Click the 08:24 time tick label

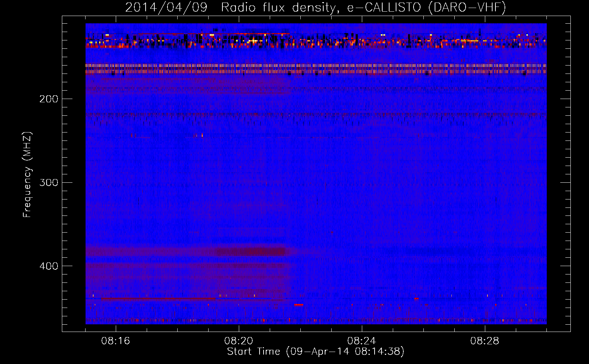(362, 341)
